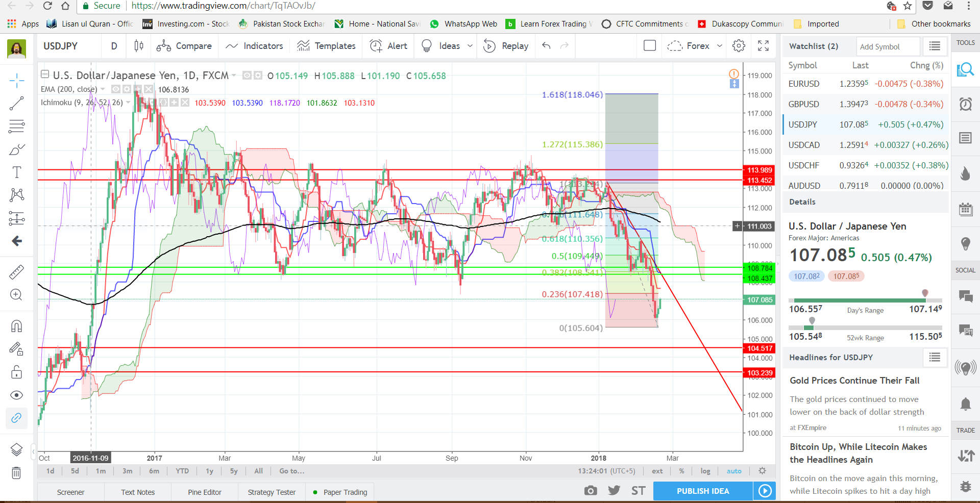Enter fullscreen mode for the chart
The image size is (980, 503).
[763, 46]
